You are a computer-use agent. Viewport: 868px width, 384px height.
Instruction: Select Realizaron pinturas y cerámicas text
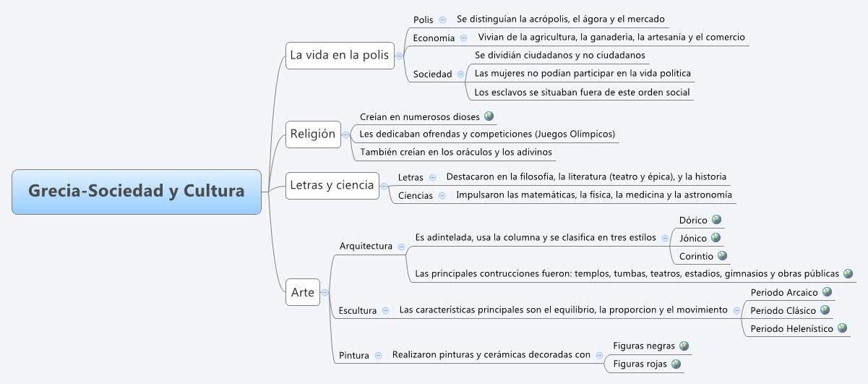click(x=491, y=354)
